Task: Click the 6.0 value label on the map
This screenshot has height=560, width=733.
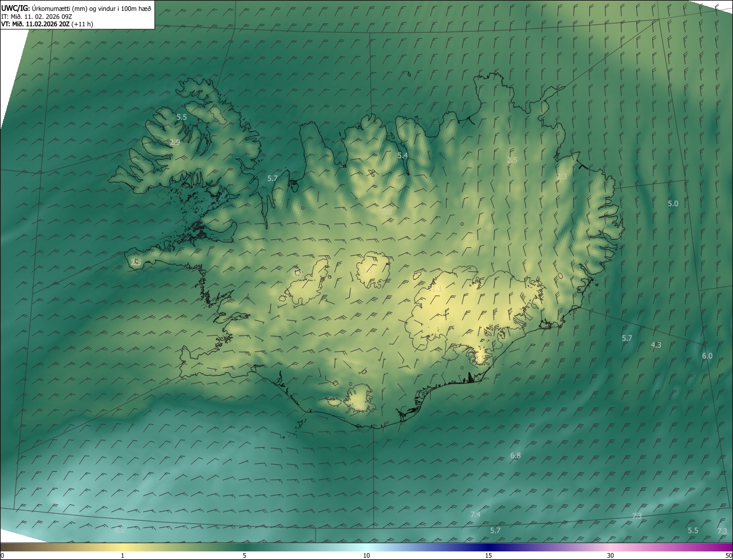Action: pyautogui.click(x=707, y=356)
